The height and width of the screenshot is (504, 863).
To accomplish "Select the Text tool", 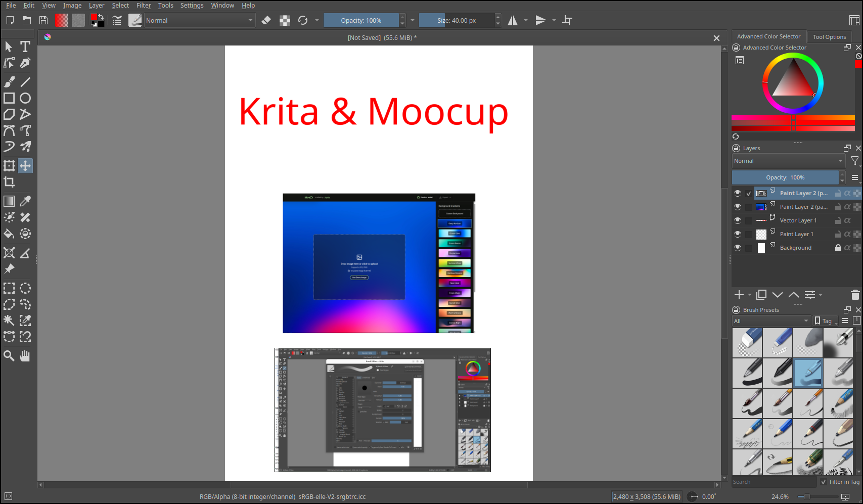I will 25,46.
